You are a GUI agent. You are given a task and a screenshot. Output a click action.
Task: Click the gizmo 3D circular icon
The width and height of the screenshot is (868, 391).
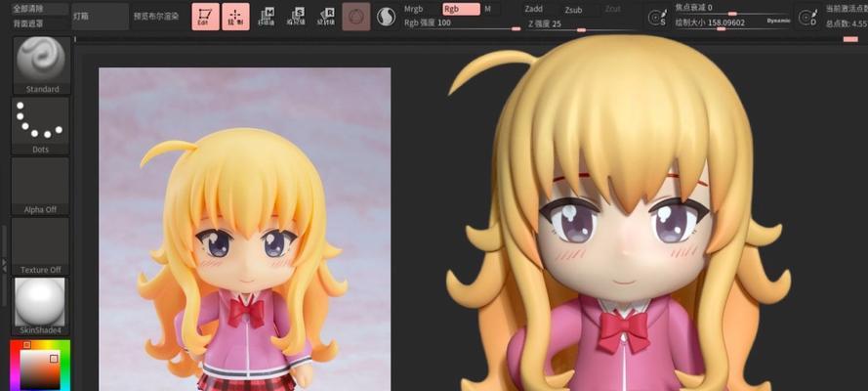pyautogui.click(x=356, y=17)
